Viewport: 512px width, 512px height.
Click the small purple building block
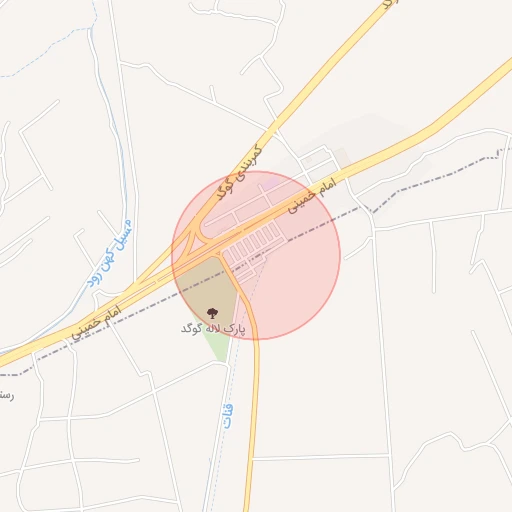click(x=273, y=183)
